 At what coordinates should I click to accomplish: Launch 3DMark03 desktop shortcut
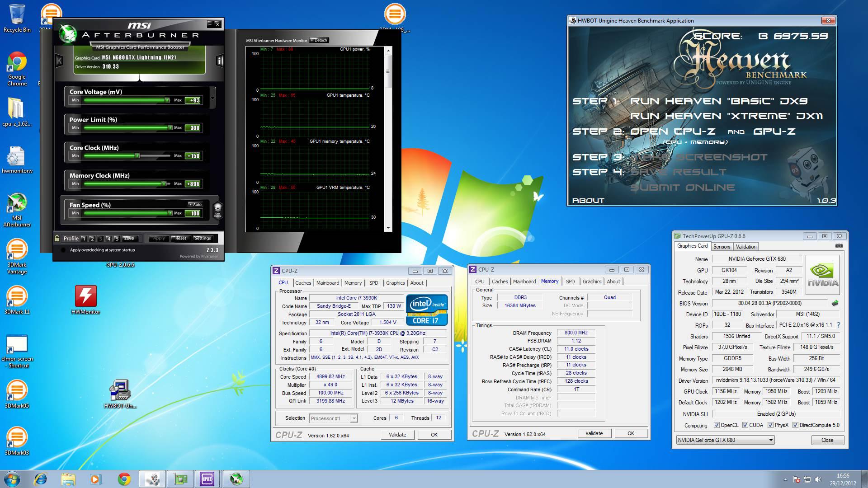(17, 441)
